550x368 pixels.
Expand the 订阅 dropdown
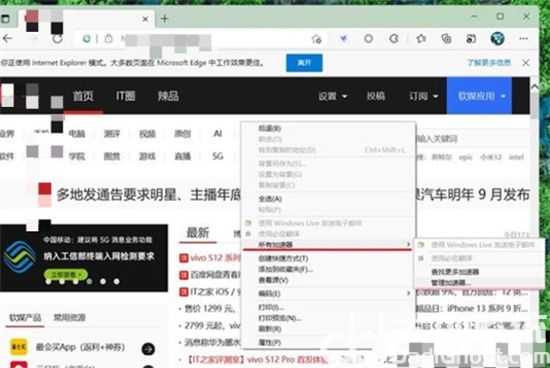point(423,96)
